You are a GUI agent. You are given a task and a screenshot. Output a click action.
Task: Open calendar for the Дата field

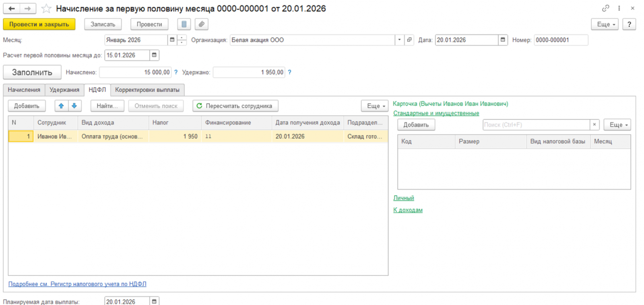click(503, 40)
